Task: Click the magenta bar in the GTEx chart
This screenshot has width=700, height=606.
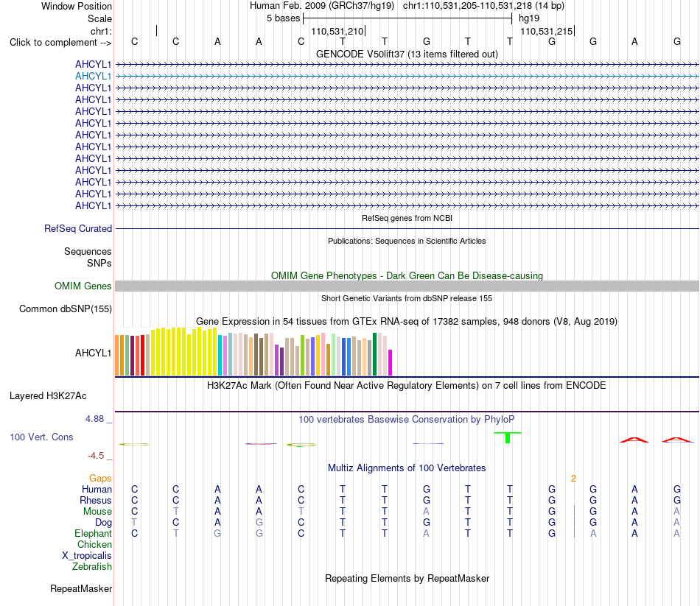Action: click(x=391, y=362)
